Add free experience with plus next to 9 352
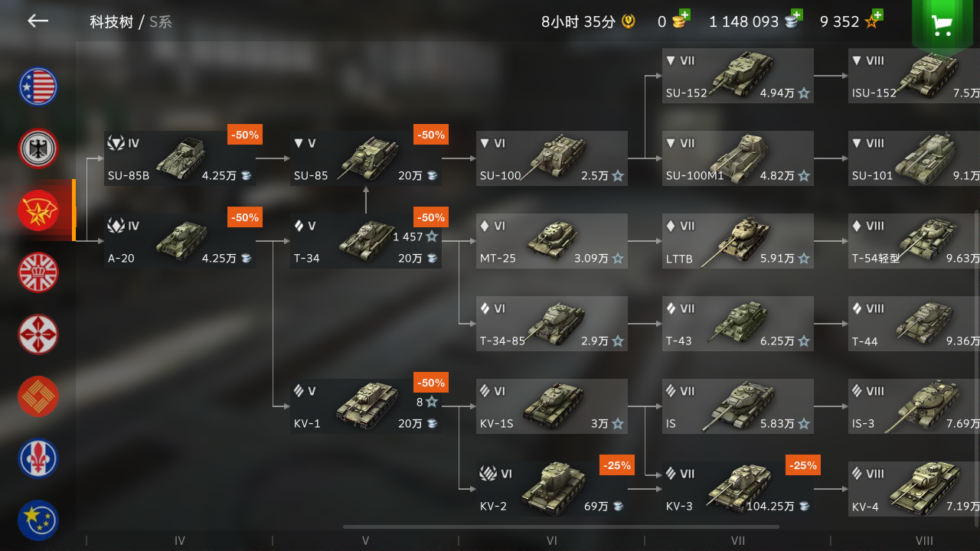Image resolution: width=980 pixels, height=551 pixels. [x=877, y=15]
